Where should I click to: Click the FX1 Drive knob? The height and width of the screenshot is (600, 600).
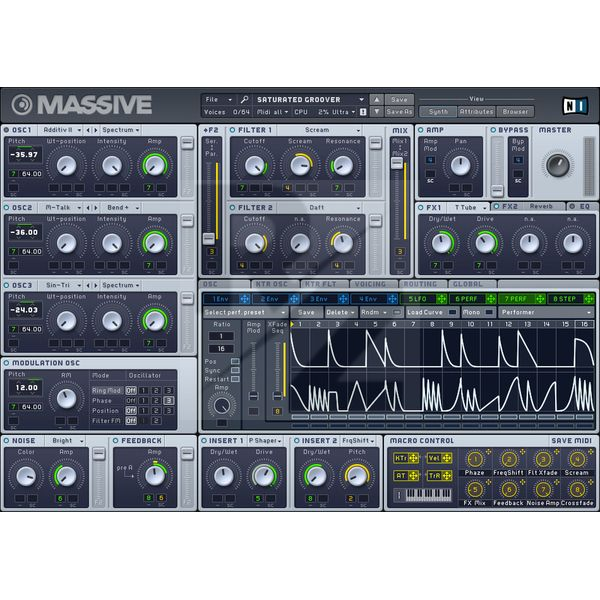(x=486, y=243)
